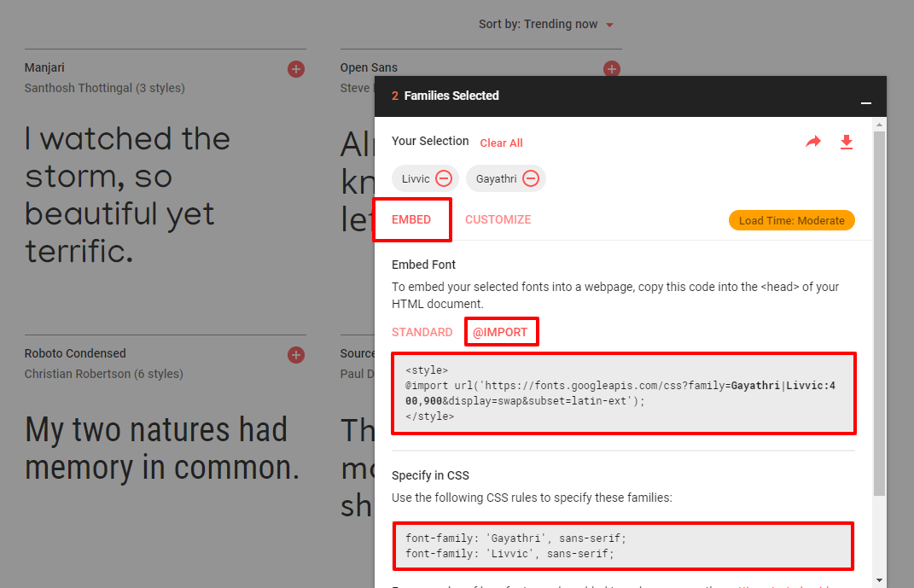Image resolution: width=914 pixels, height=588 pixels.
Task: Click the Open Sans plus icon
Action: pyautogui.click(x=611, y=69)
